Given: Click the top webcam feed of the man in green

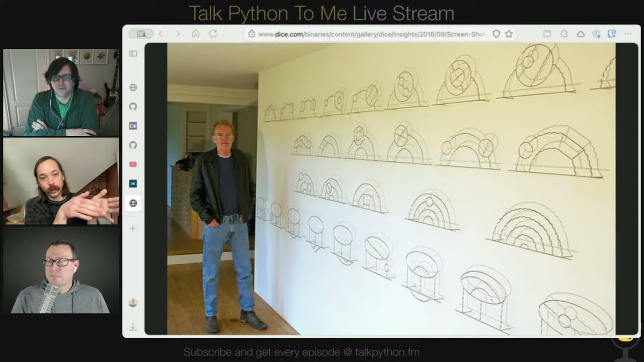Looking at the screenshot, I should [61, 93].
